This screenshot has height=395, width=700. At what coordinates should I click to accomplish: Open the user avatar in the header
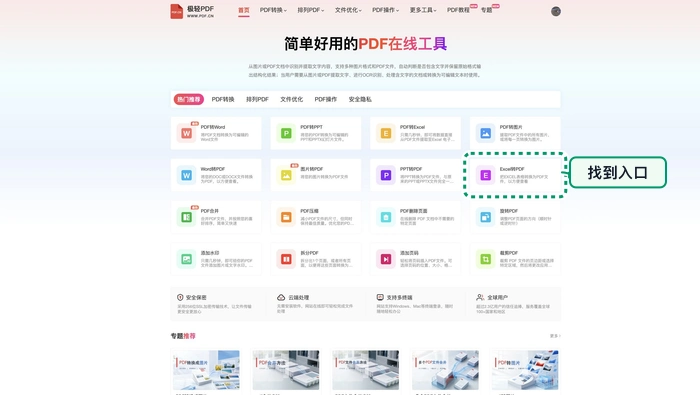click(555, 11)
